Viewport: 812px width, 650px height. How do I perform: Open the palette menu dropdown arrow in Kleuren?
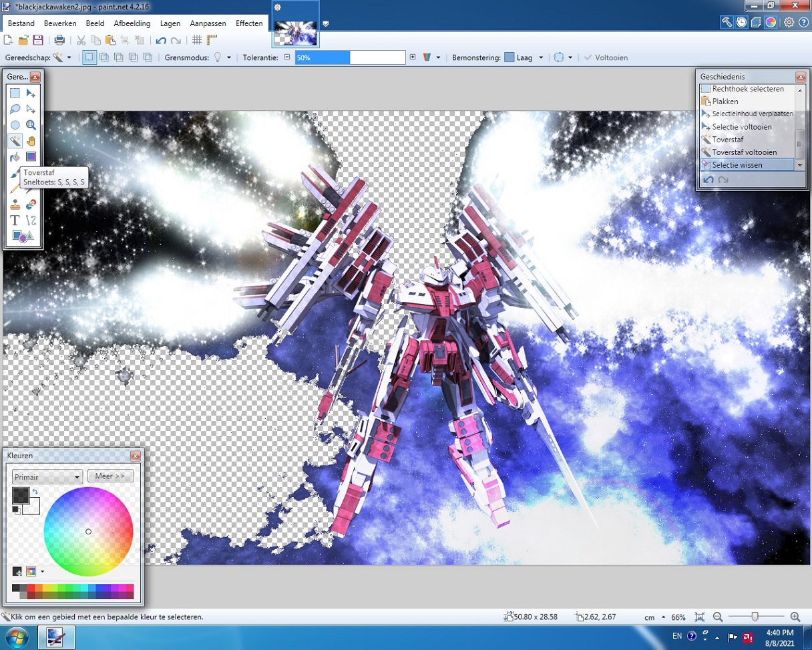[43, 572]
